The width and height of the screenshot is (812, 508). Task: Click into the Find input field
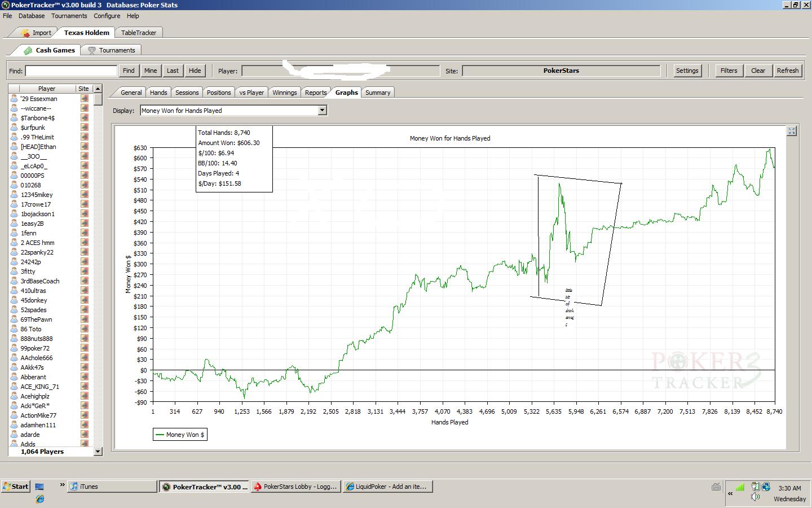[71, 71]
